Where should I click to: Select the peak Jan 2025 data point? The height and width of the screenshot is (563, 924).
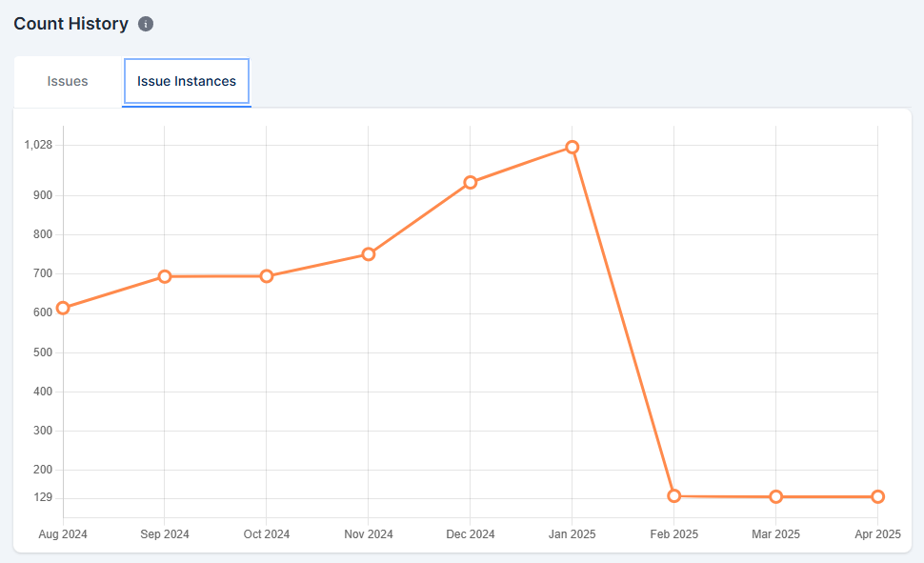(572, 147)
